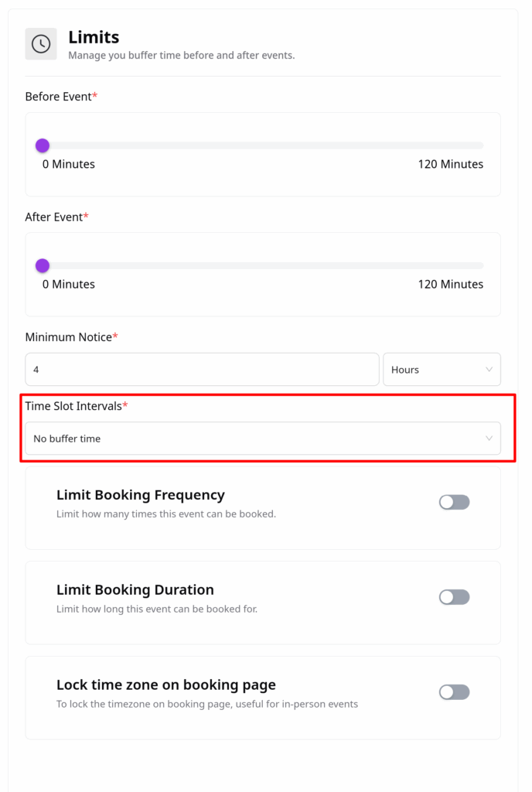The image size is (532, 792).
Task: Click the clock icon beside Limits
Action: (x=41, y=44)
